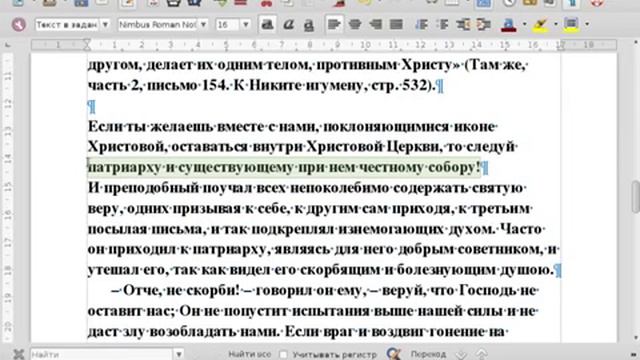Click the word 'посылая' in the paragraph
Image resolution: width=640 pixels, height=360 pixels.
(x=117, y=229)
